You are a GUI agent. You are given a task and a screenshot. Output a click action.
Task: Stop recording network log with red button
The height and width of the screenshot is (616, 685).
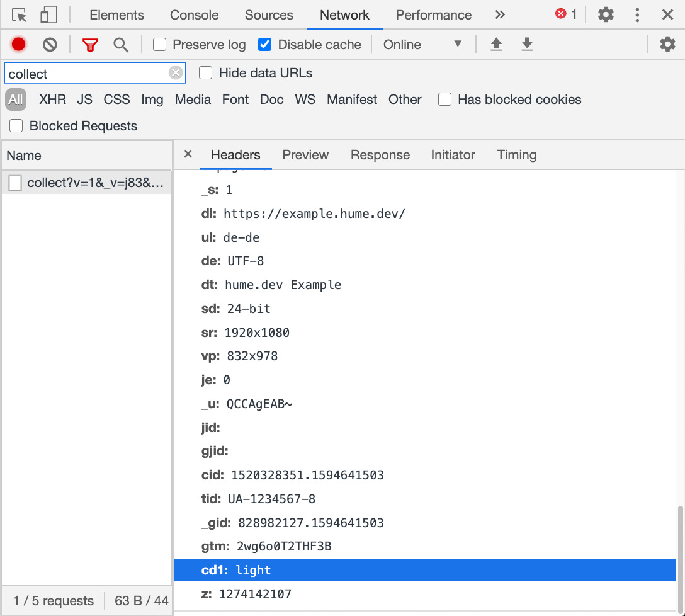coord(18,45)
